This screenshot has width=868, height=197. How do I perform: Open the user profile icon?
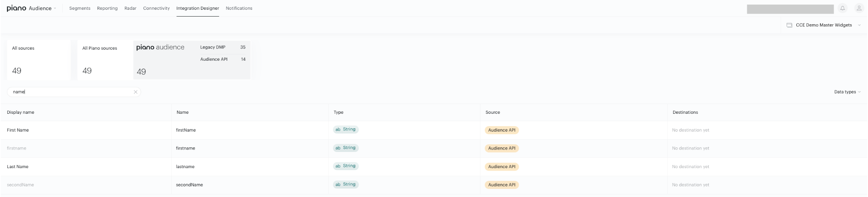pos(859,8)
